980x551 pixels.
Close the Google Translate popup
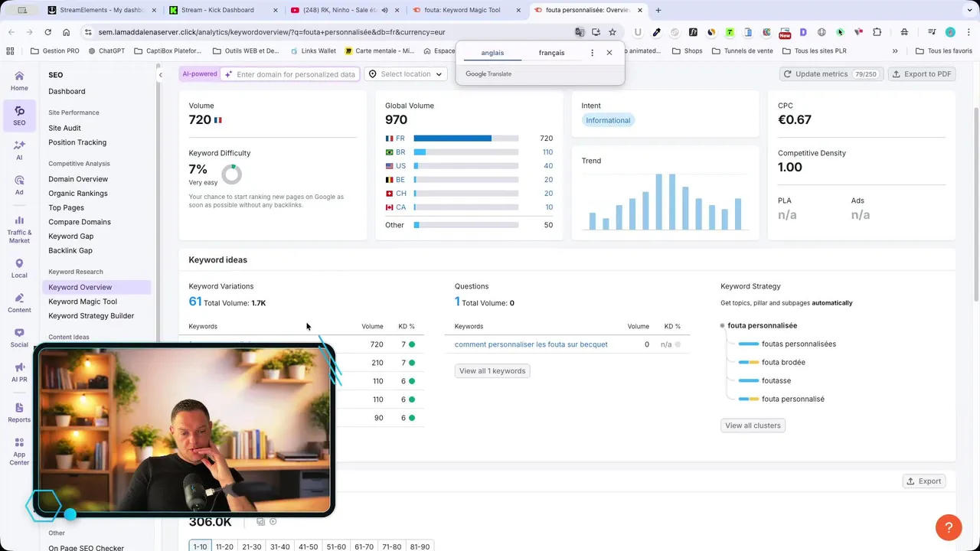(x=609, y=53)
